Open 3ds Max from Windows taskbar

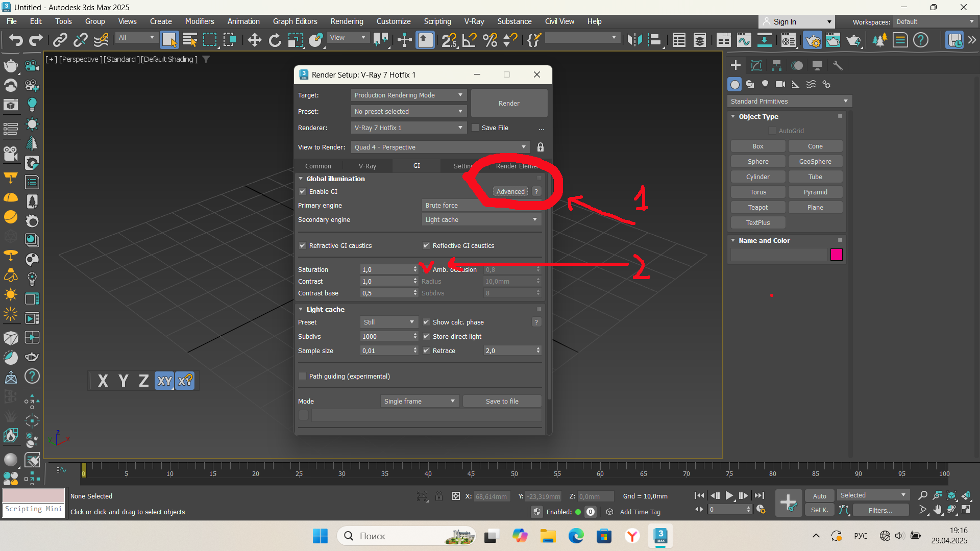click(660, 536)
